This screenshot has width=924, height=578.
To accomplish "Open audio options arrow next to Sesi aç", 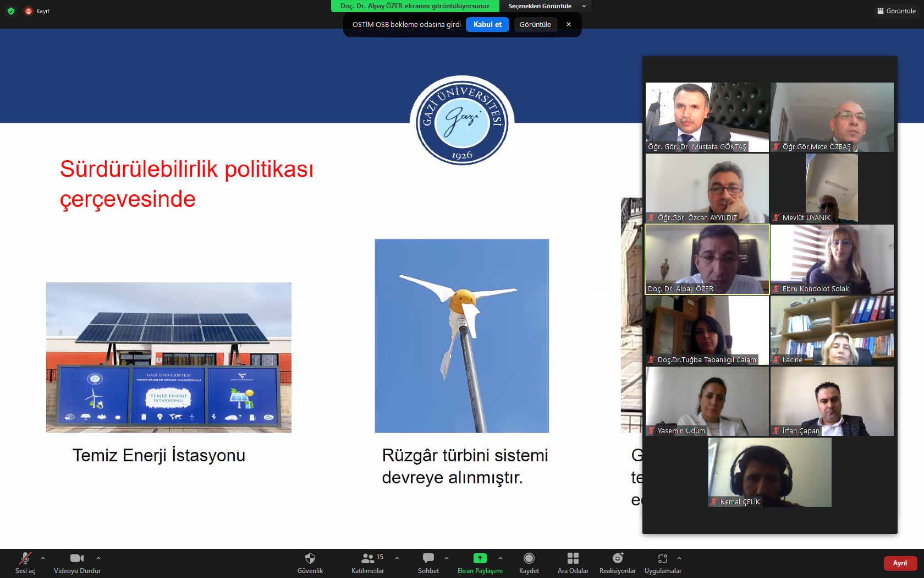I will (x=43, y=558).
